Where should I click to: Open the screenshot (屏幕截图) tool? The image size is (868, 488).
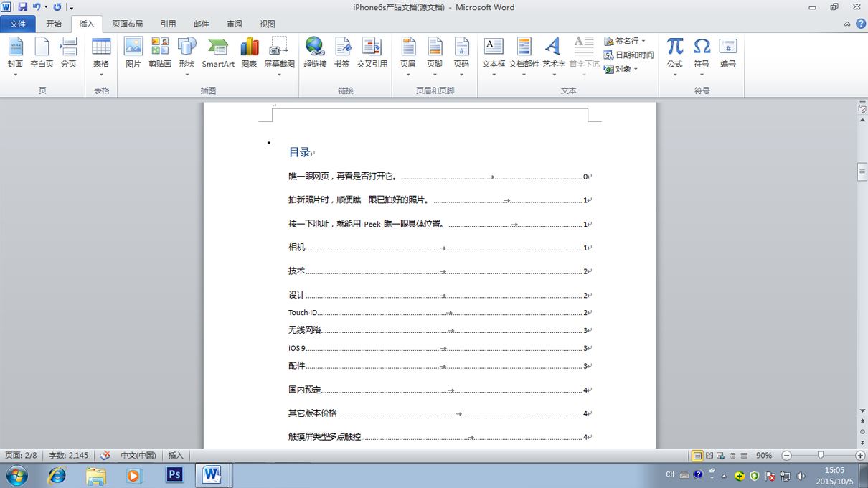coord(279,56)
